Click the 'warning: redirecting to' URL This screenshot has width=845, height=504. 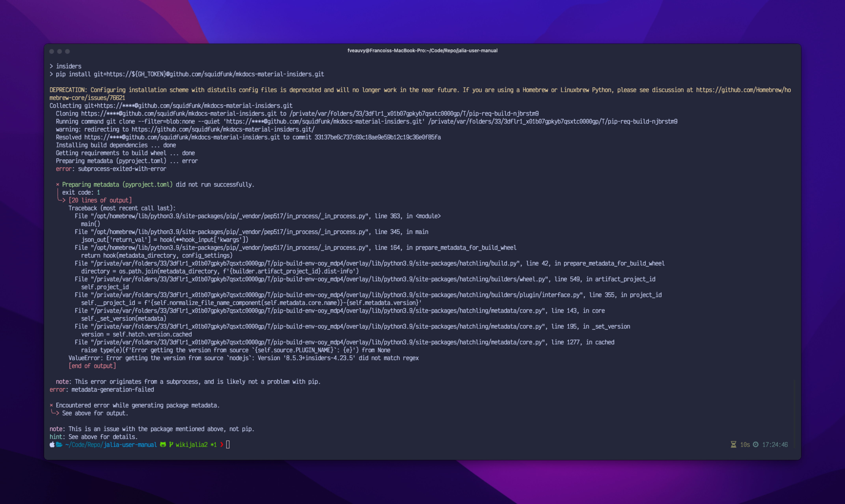pyautogui.click(x=223, y=129)
